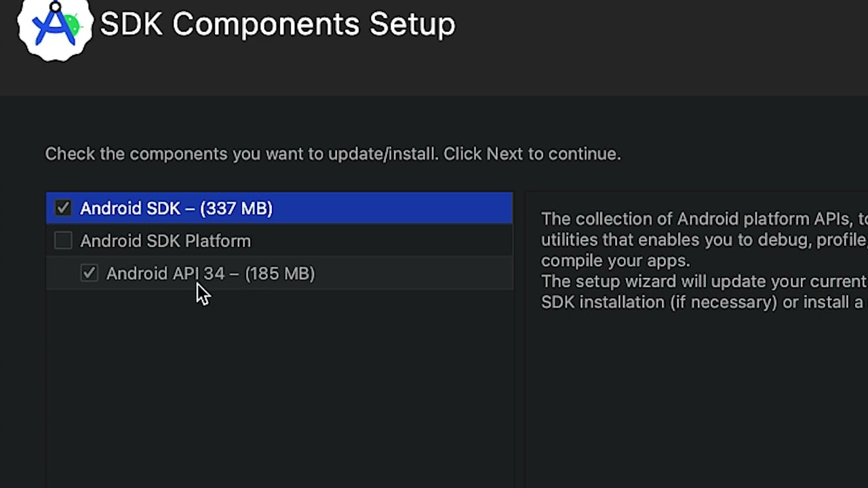
Task: Click the (185 MB) size on API 34 row
Action: click(x=280, y=273)
